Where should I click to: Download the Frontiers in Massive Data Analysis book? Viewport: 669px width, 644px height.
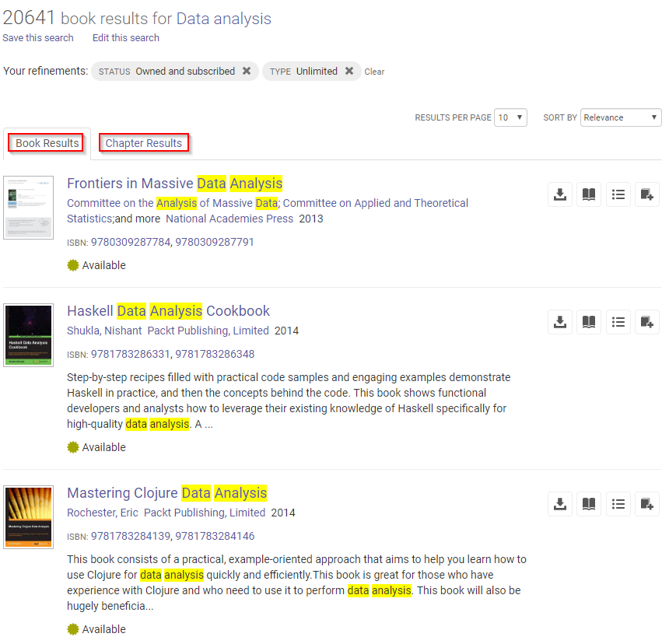click(559, 194)
